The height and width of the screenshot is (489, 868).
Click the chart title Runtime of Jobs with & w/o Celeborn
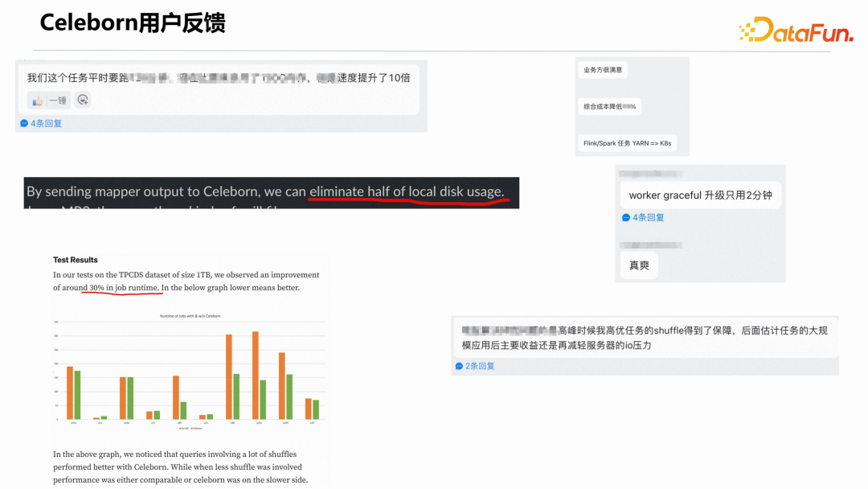190,316
